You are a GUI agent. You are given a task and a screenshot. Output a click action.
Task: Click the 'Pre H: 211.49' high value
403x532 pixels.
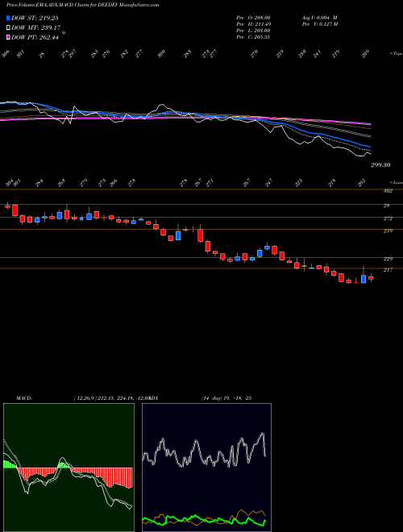253,24
